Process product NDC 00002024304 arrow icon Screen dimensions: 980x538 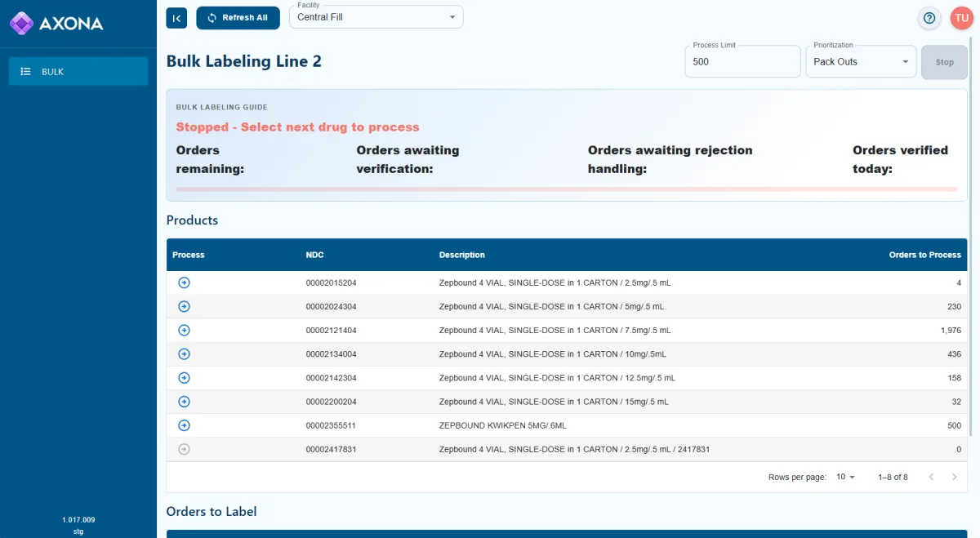coord(184,306)
